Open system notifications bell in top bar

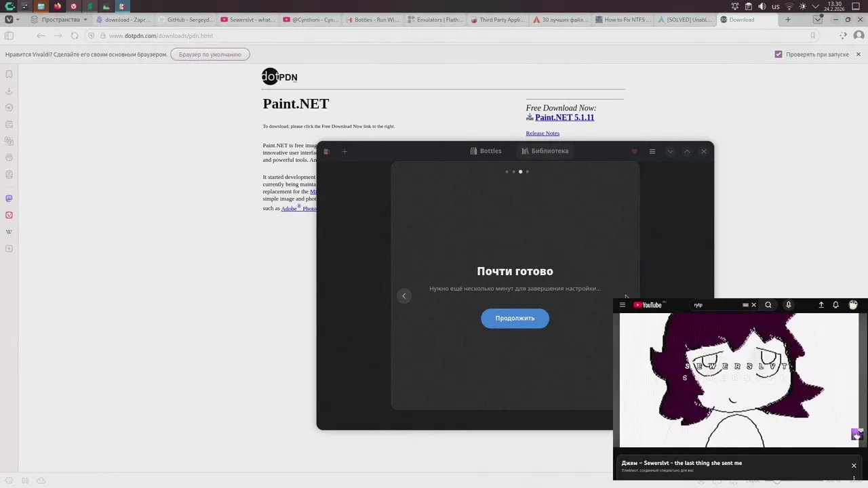pyautogui.click(x=735, y=6)
